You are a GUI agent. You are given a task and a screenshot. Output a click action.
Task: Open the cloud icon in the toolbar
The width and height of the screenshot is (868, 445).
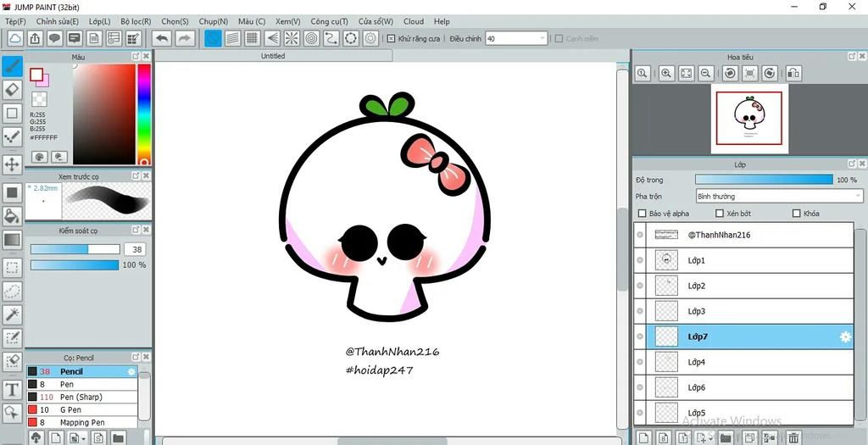pos(15,38)
